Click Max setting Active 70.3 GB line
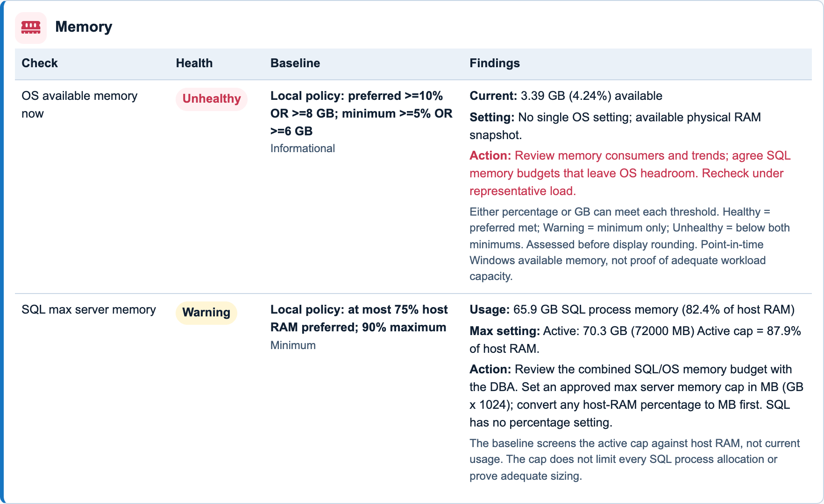This screenshot has width=824, height=504. (x=635, y=340)
